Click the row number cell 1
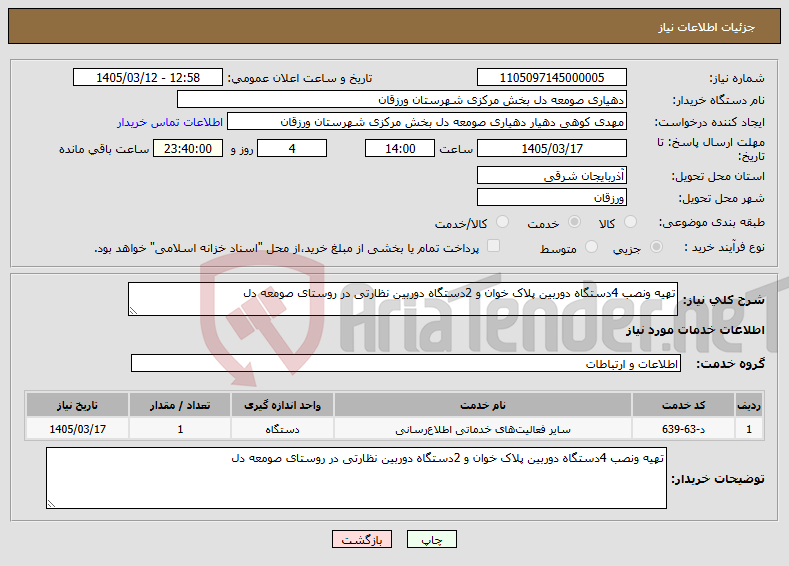The width and height of the screenshot is (789, 566). (x=749, y=429)
